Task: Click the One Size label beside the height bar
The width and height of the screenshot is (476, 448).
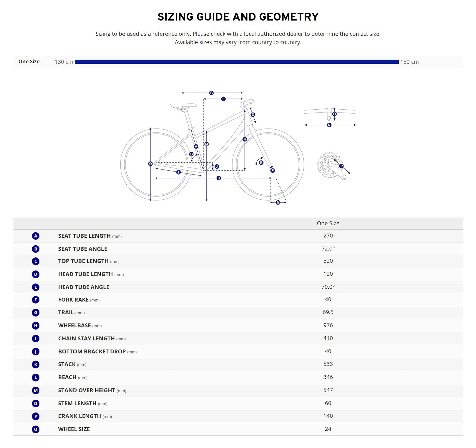Action: (x=29, y=61)
